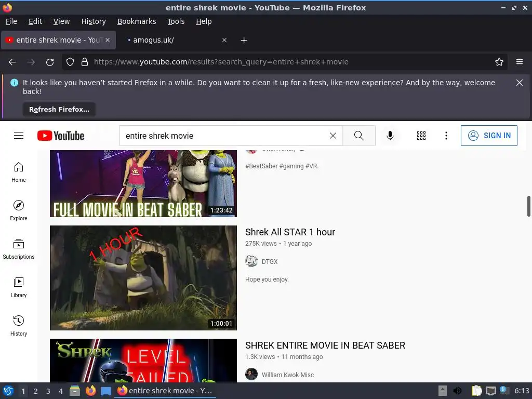Switch to workspace 4 in taskbar
This screenshot has height=399, width=532.
click(61, 391)
